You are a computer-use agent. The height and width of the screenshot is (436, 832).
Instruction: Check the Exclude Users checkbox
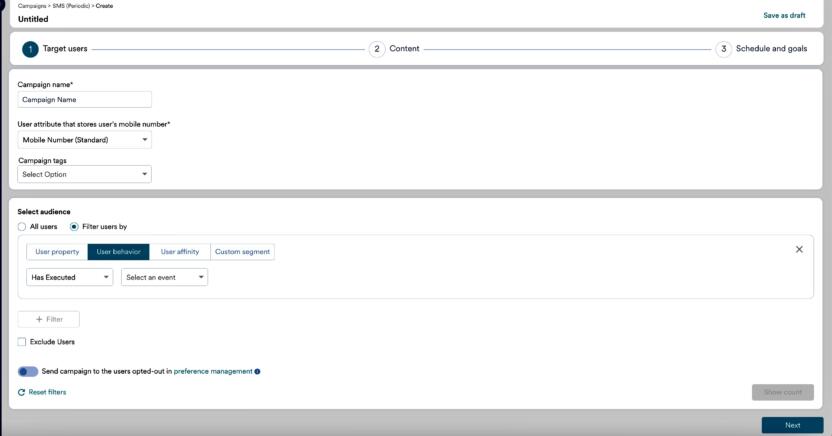(x=22, y=342)
